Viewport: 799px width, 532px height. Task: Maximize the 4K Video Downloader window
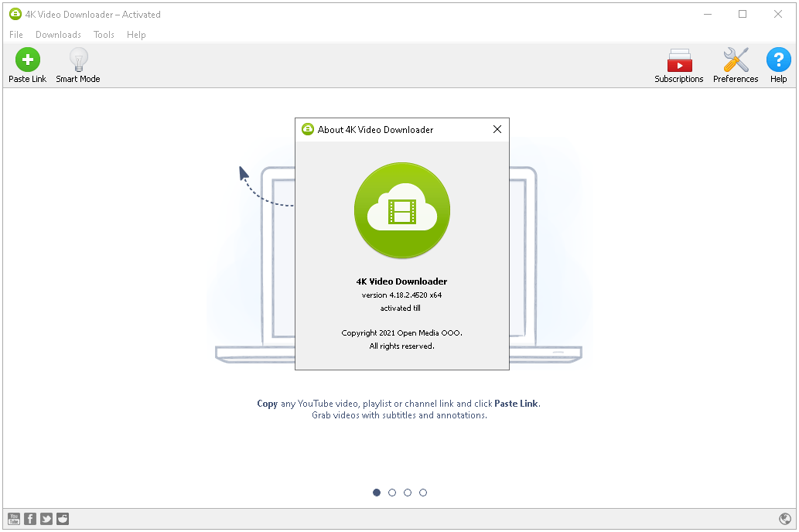click(743, 14)
